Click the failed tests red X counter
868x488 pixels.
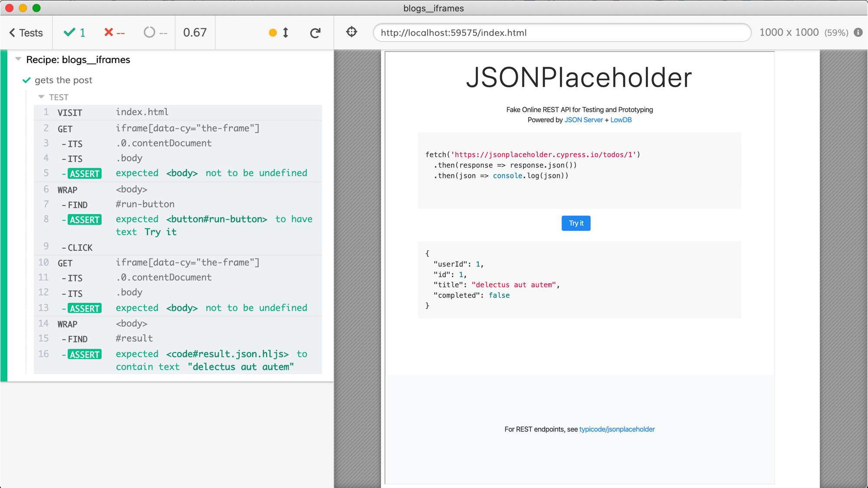click(x=115, y=33)
